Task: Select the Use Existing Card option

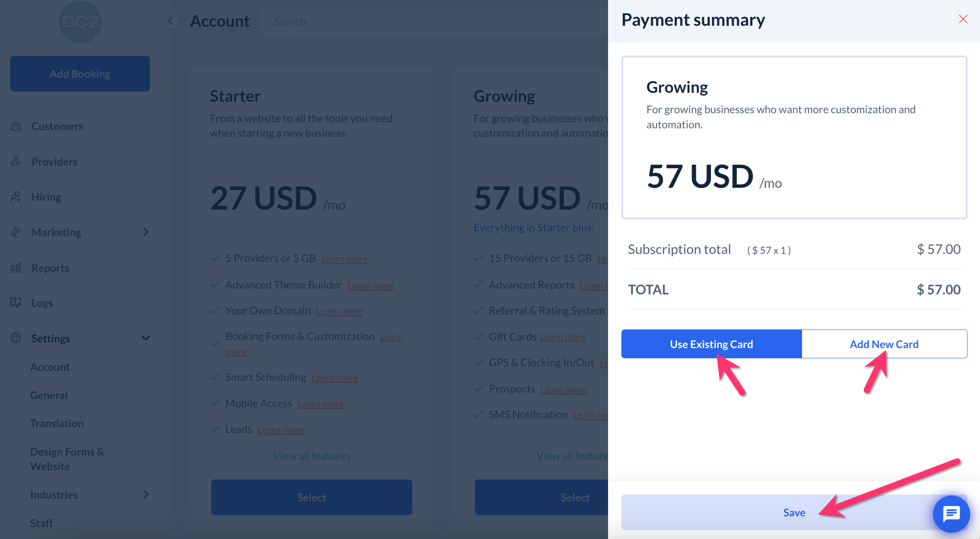Action: pos(711,344)
